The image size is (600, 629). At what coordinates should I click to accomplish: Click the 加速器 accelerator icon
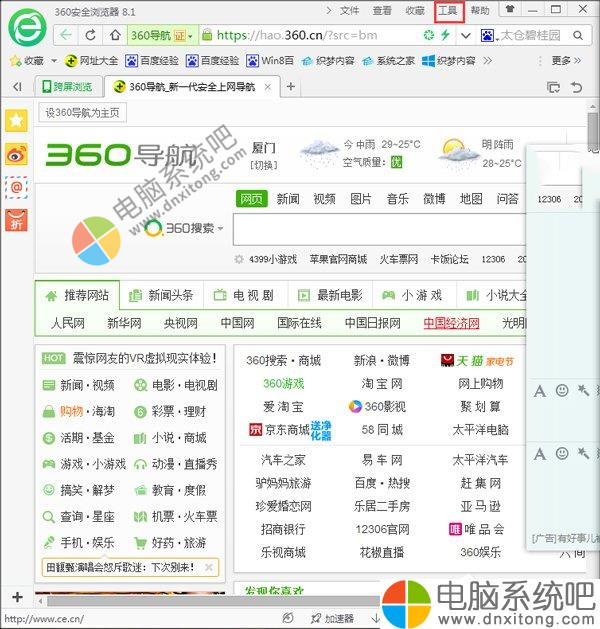click(x=332, y=619)
